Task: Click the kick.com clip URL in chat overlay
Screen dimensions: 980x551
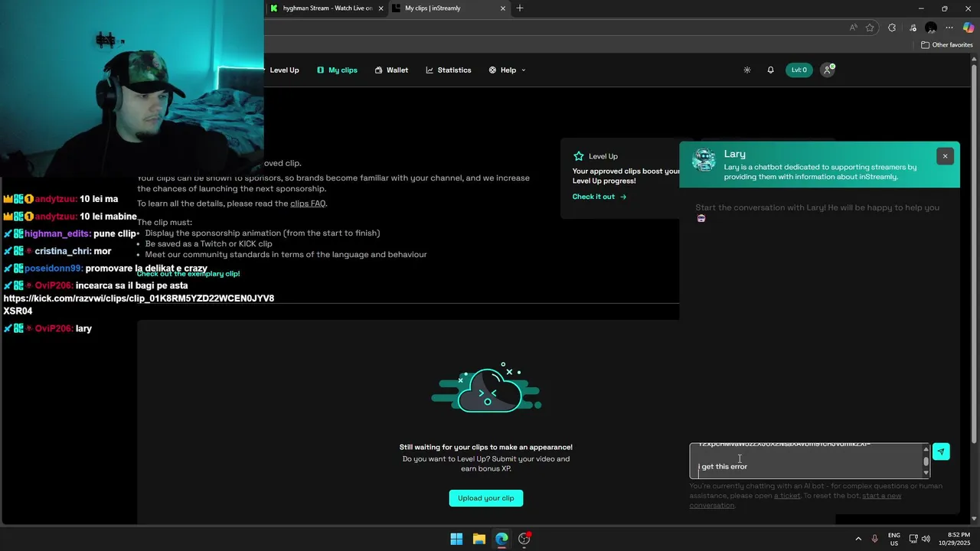Action: click(x=139, y=305)
